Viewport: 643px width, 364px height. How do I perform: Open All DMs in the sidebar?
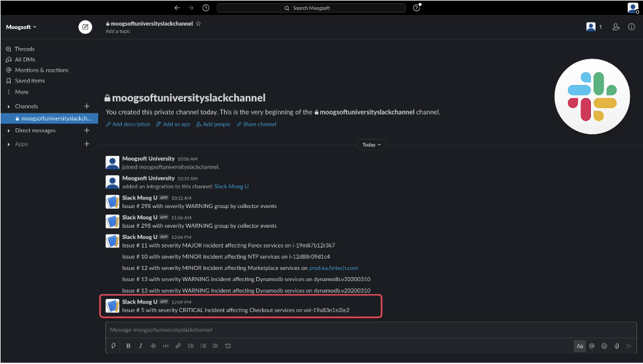tap(25, 59)
